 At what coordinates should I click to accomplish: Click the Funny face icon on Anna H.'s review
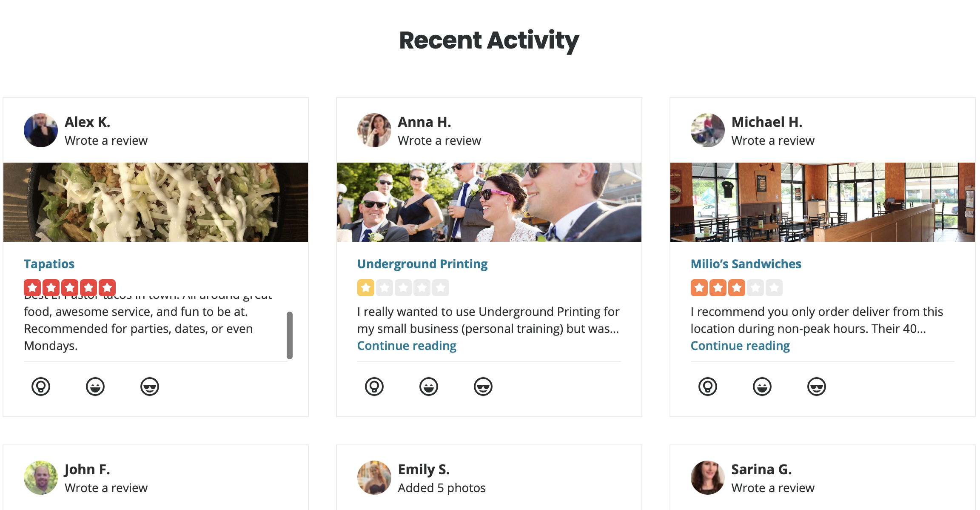click(x=429, y=387)
